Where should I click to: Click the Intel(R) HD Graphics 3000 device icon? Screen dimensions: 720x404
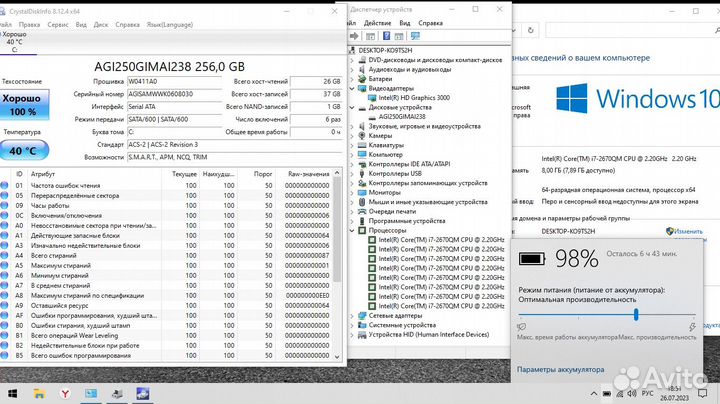click(x=372, y=98)
